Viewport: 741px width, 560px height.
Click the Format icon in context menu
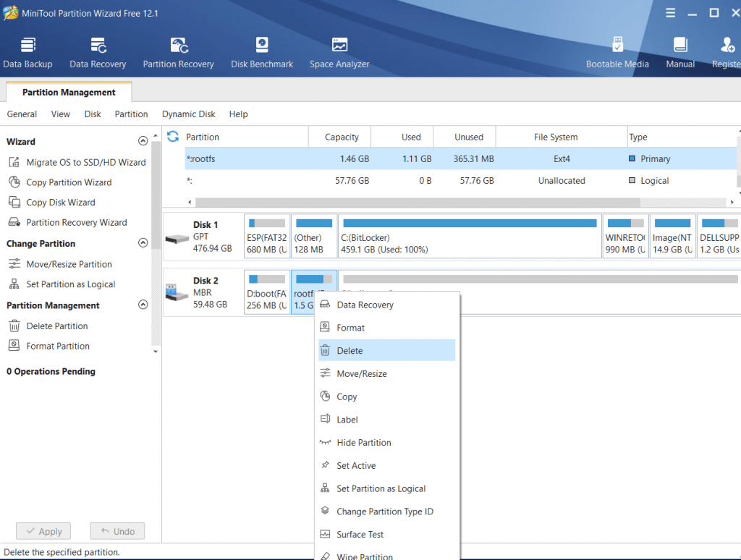(325, 327)
